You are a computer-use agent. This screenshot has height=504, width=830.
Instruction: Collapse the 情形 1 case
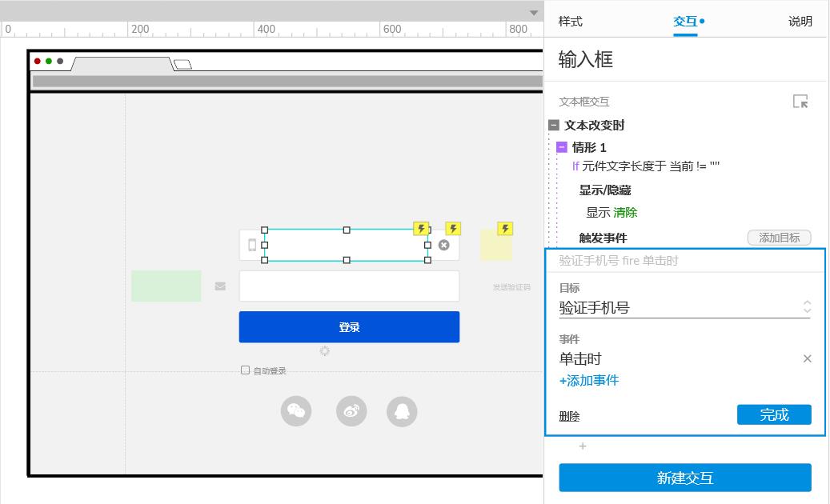click(562, 147)
